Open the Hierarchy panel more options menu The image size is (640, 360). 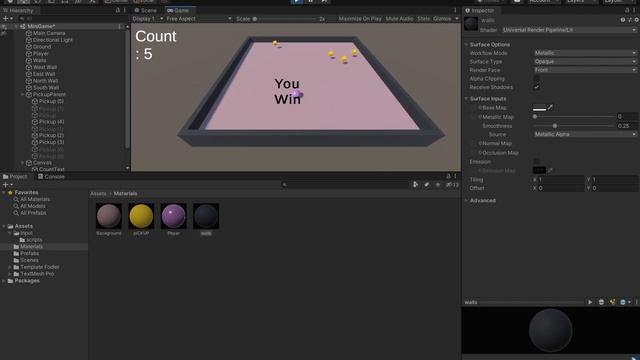pos(124,10)
